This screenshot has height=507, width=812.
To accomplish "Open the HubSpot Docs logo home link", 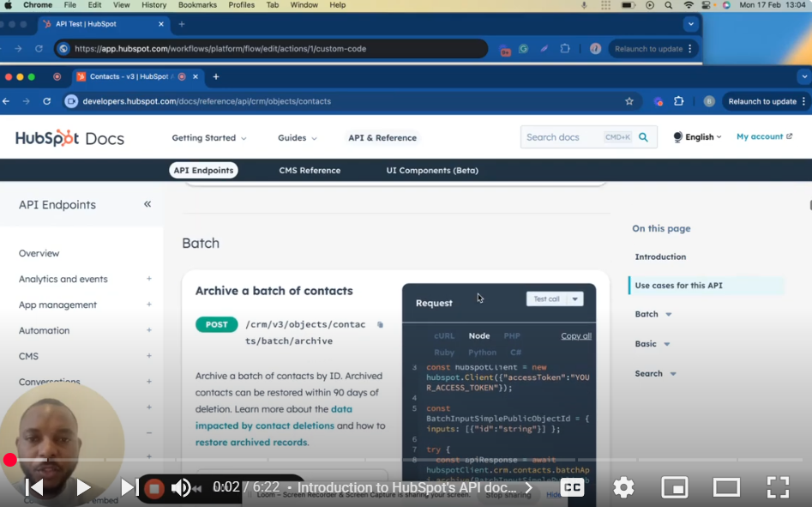I will [x=70, y=138].
